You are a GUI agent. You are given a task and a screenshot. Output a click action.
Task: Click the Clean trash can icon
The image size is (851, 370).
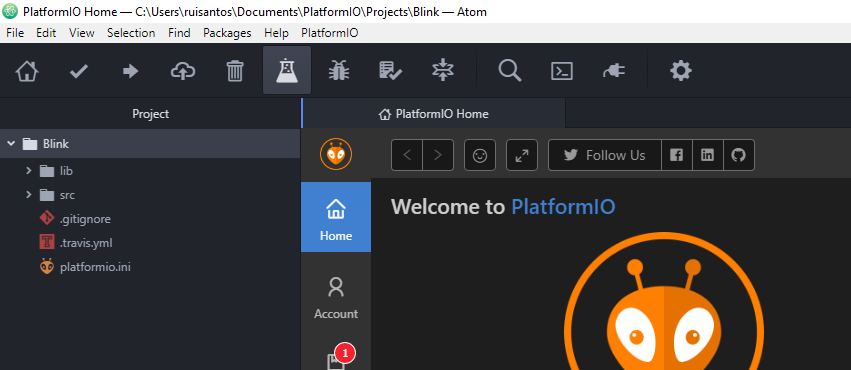235,71
